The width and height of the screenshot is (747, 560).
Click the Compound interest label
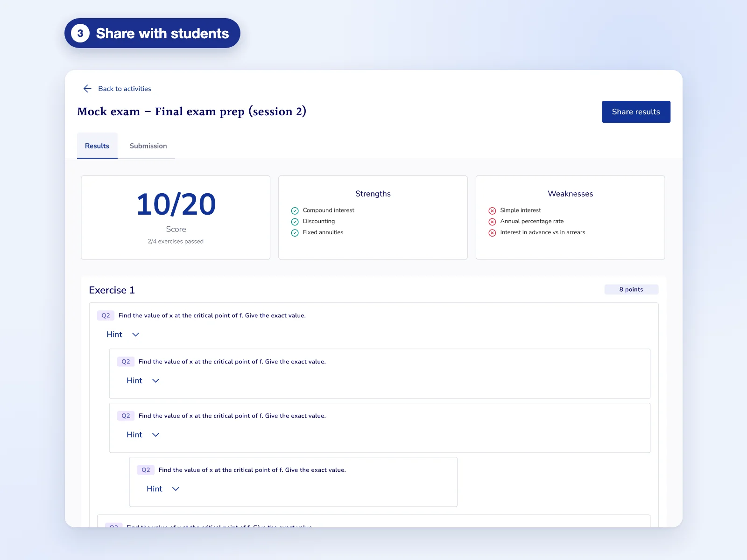pyautogui.click(x=329, y=210)
